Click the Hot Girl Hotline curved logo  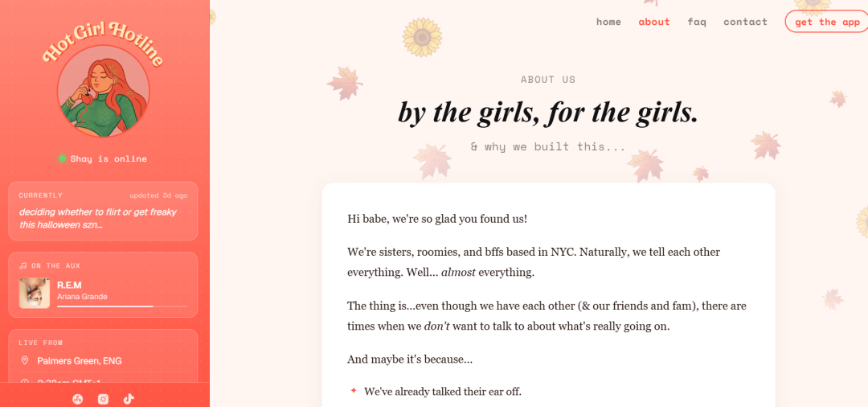[104, 43]
